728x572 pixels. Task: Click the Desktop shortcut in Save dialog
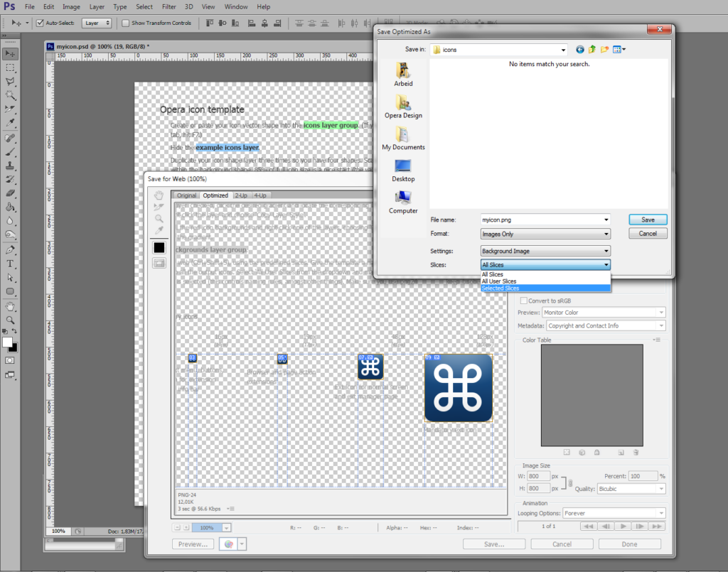403,171
